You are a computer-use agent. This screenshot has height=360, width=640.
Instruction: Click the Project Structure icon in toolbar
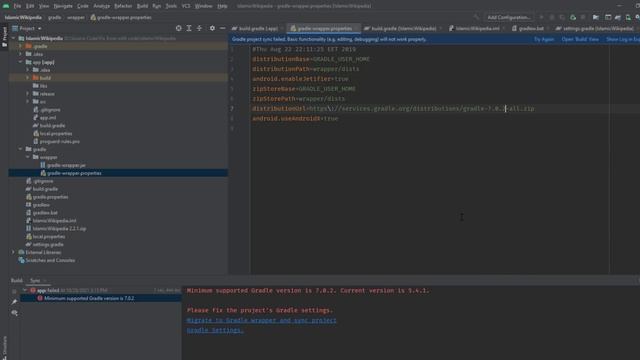coord(596,18)
